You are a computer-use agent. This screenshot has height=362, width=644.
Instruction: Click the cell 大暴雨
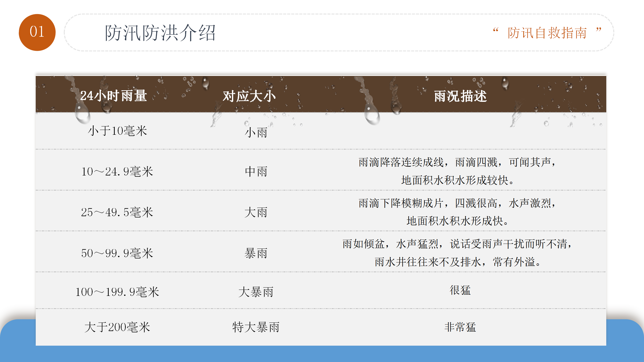tap(256, 292)
